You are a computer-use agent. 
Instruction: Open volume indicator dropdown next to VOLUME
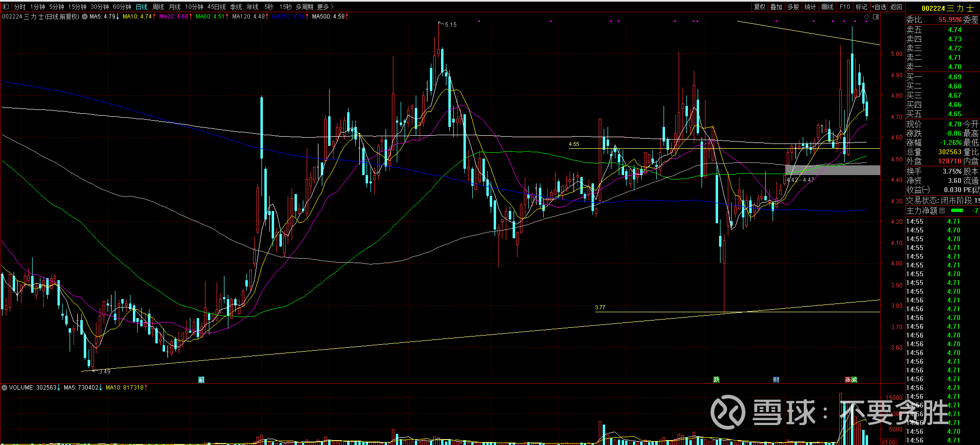(4, 388)
